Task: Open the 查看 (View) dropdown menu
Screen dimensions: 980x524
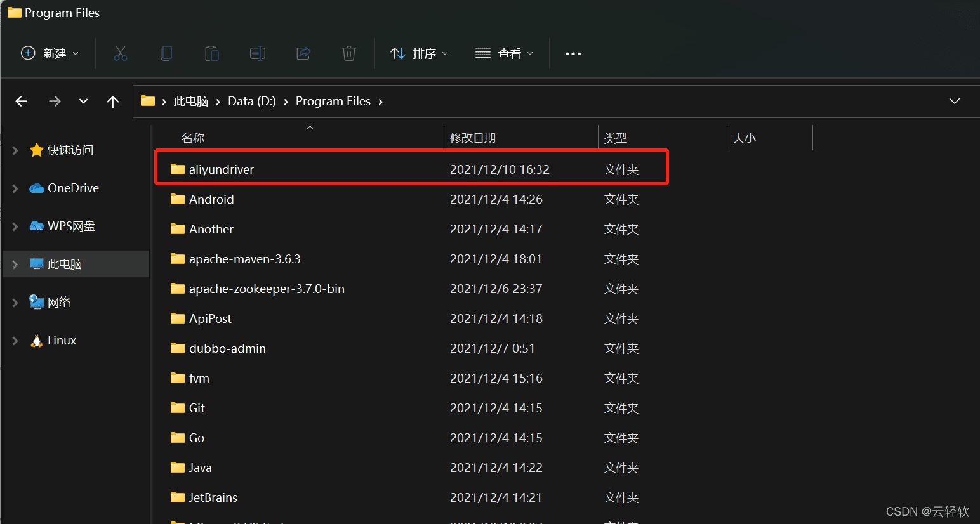Action: (505, 54)
